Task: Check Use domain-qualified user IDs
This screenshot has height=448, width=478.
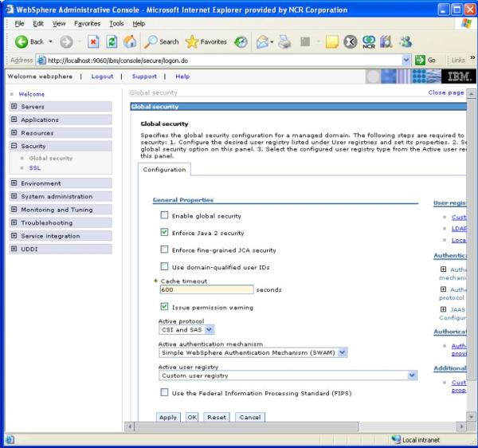Action: 164,266
